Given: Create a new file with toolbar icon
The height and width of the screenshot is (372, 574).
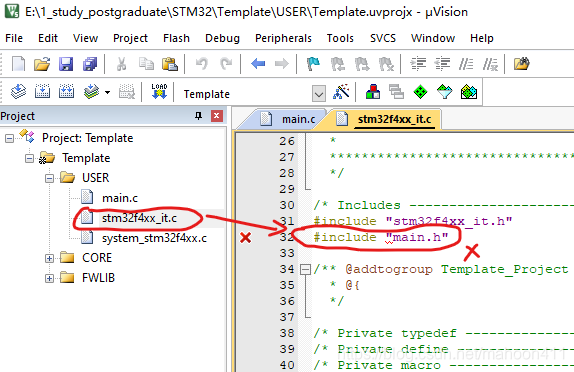Looking at the screenshot, I should pos(18,64).
